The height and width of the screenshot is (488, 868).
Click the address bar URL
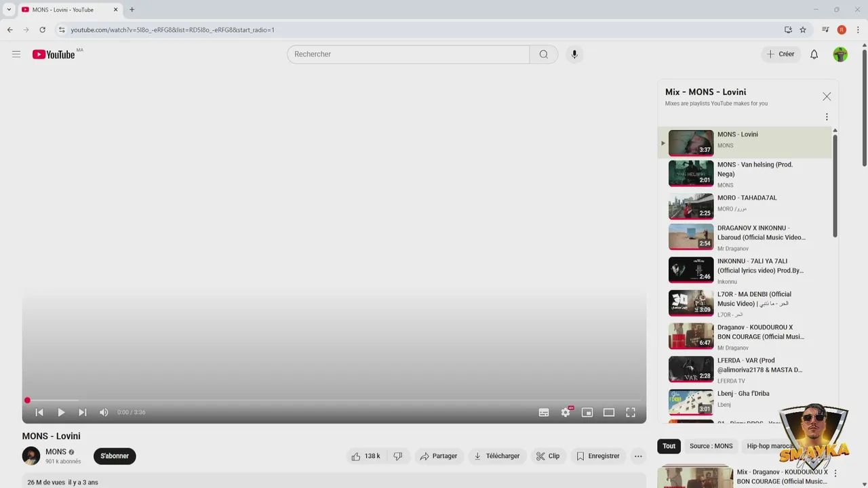[172, 30]
